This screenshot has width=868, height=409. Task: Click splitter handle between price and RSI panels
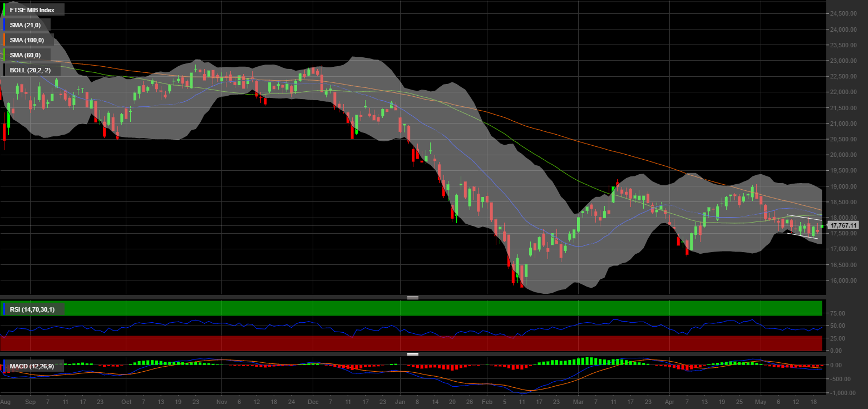click(x=412, y=298)
